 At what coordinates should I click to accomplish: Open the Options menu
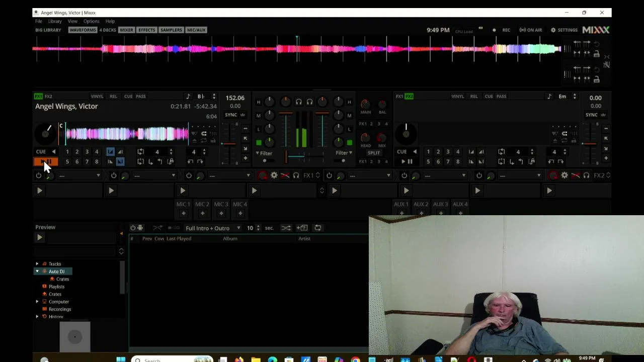[x=92, y=21]
